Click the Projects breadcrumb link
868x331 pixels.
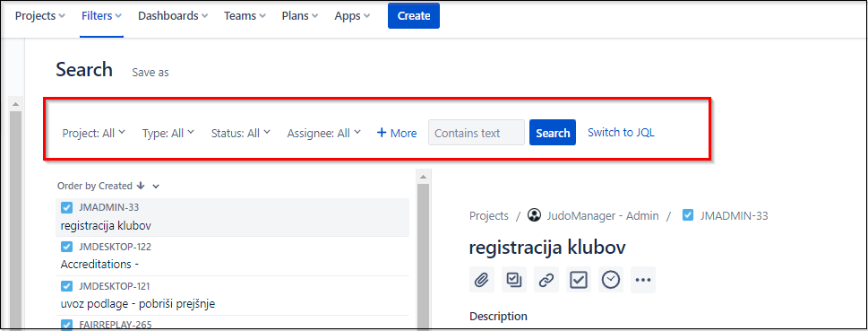[489, 215]
